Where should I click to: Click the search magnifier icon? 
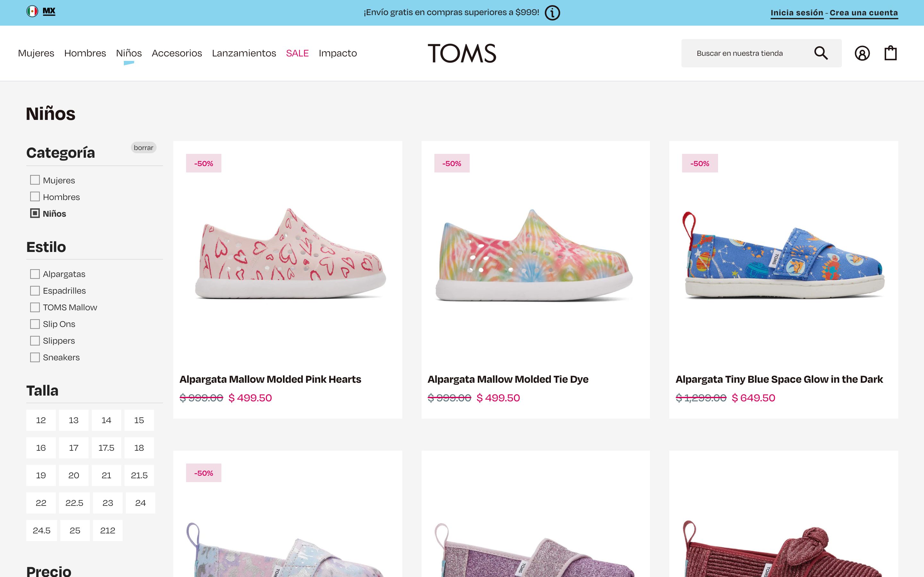[822, 53]
